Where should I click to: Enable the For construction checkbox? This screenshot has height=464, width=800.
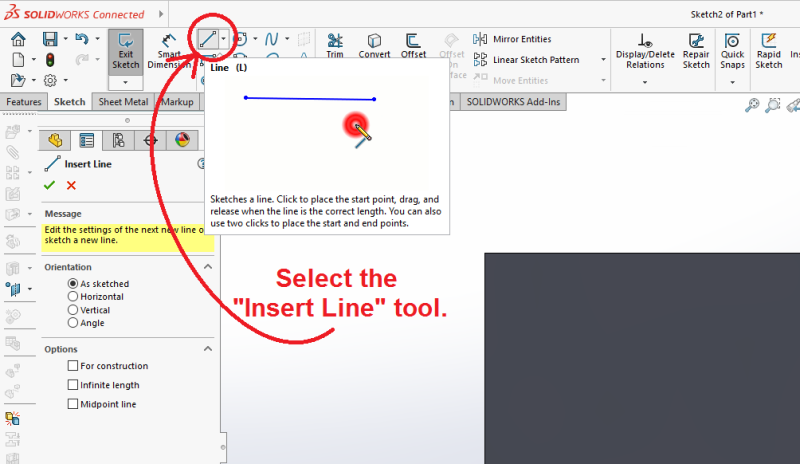pos(73,365)
